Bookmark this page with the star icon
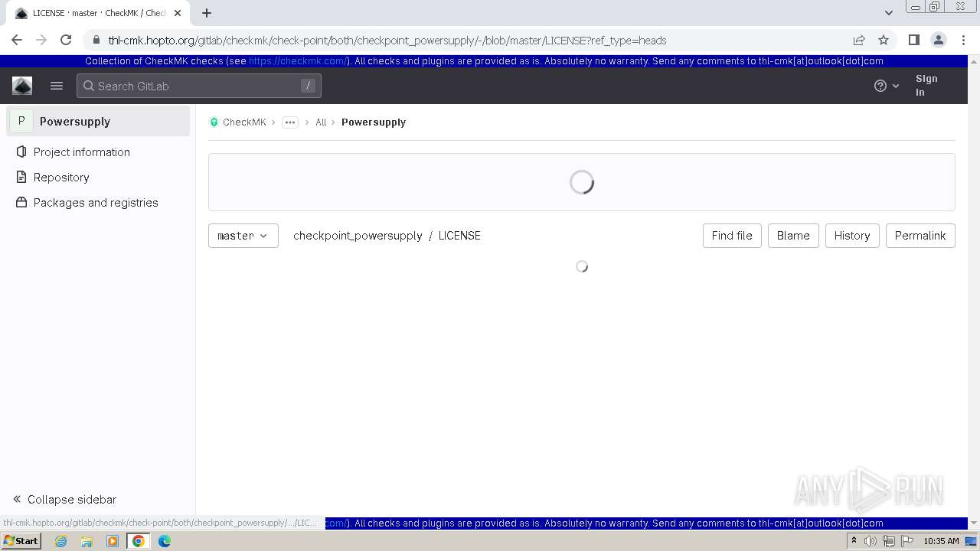The height and width of the screenshot is (551, 980). 884,41
